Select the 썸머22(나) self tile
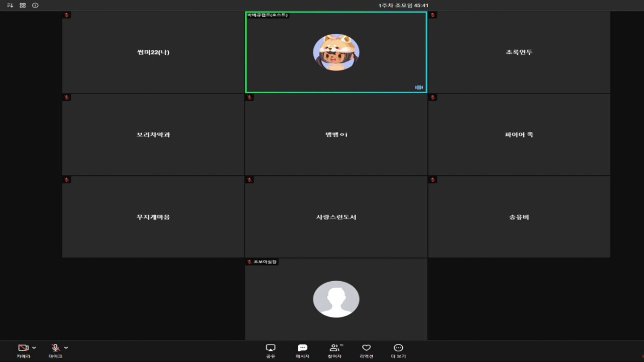The height and width of the screenshot is (362, 644). click(153, 52)
